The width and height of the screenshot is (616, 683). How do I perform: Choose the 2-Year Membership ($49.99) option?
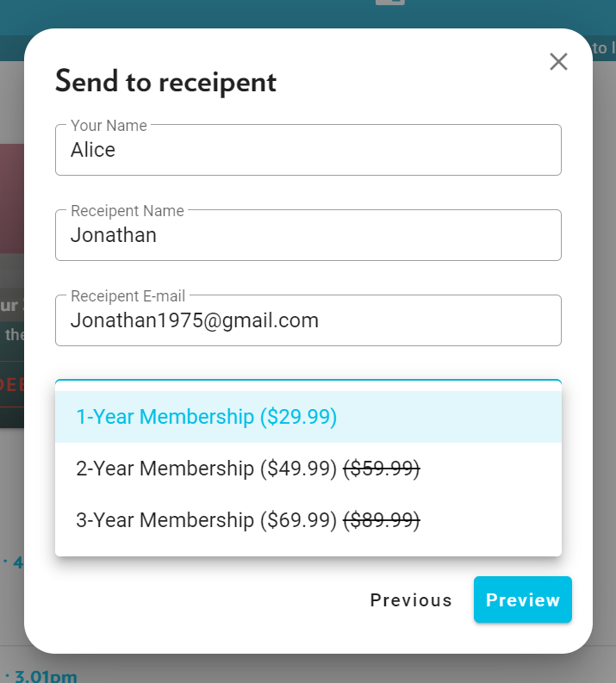[x=308, y=469]
